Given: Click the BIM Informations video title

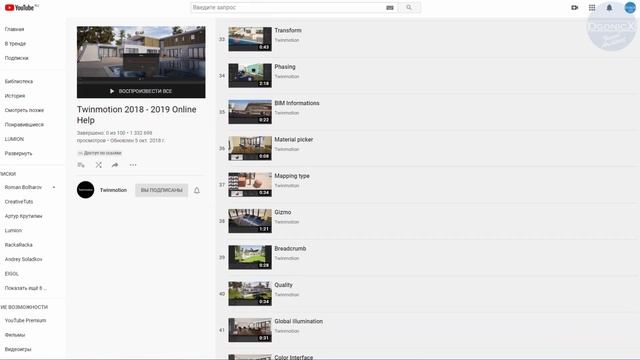Looking at the screenshot, I should tap(297, 103).
